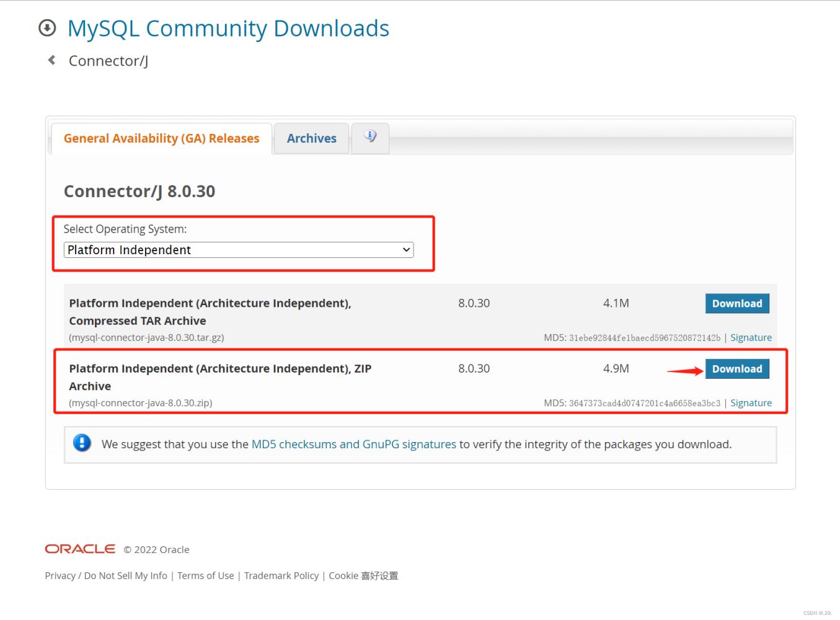Click the Oracle logo in footer

[80, 549]
